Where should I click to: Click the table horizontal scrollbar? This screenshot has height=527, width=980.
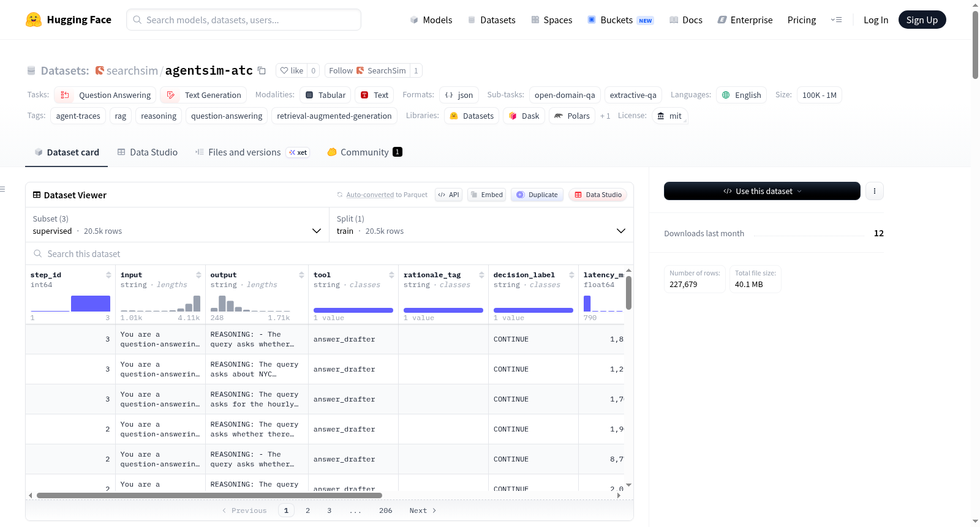209,495
